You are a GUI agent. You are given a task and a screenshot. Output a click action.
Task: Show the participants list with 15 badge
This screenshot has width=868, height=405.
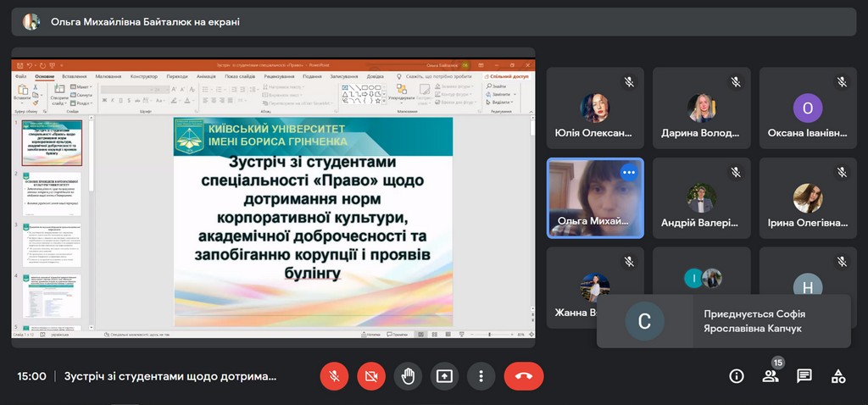771,376
